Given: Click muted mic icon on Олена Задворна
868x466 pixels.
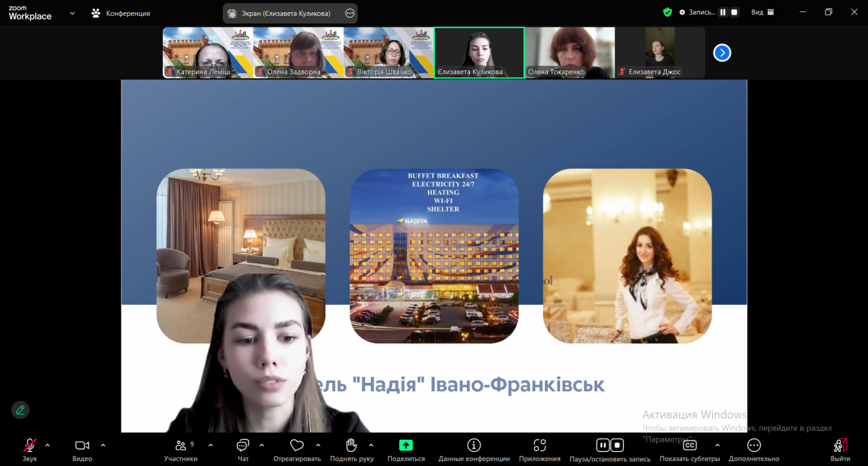Looking at the screenshot, I should point(261,72).
